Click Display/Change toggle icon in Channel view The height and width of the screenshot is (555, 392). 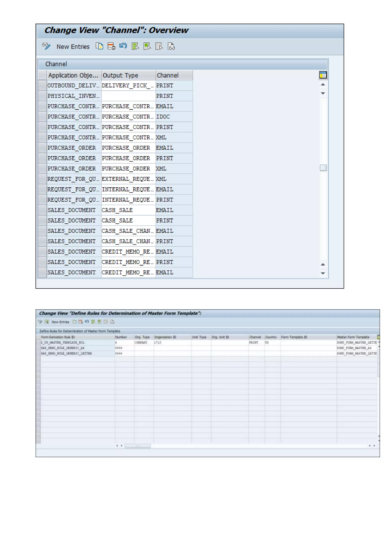pyautogui.click(x=46, y=46)
